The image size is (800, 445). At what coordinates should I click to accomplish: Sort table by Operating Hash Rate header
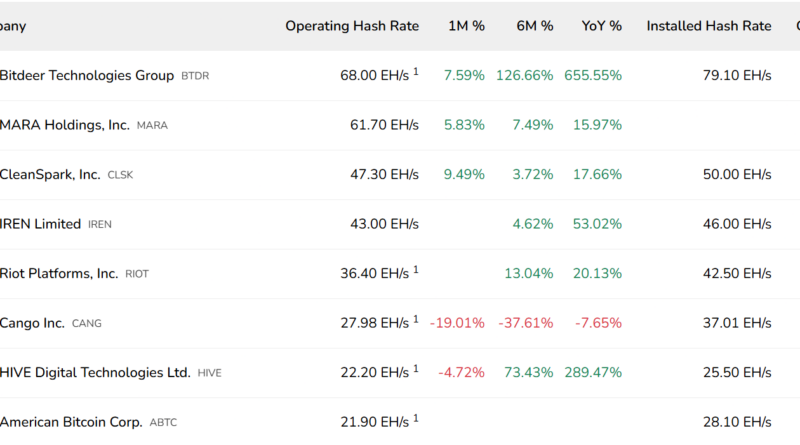coord(352,26)
